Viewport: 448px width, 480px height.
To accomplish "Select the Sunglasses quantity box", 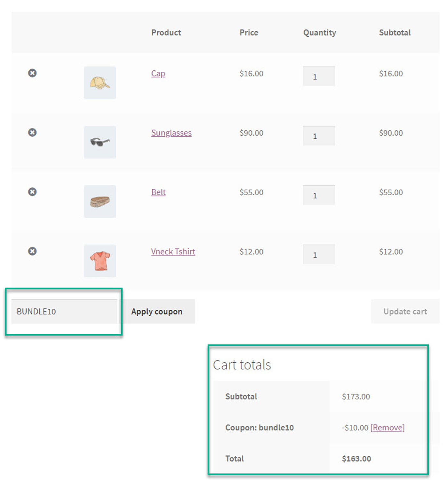I will [319, 136].
